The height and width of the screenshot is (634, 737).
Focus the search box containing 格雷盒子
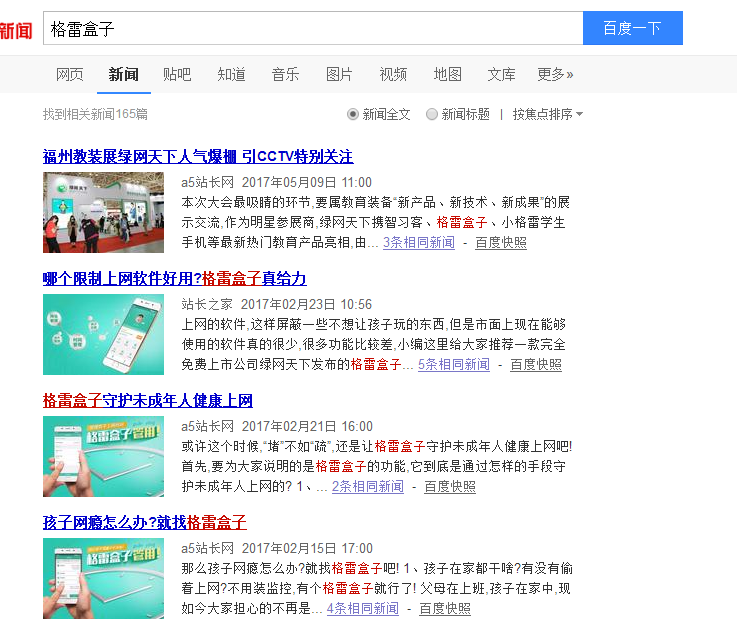point(313,28)
